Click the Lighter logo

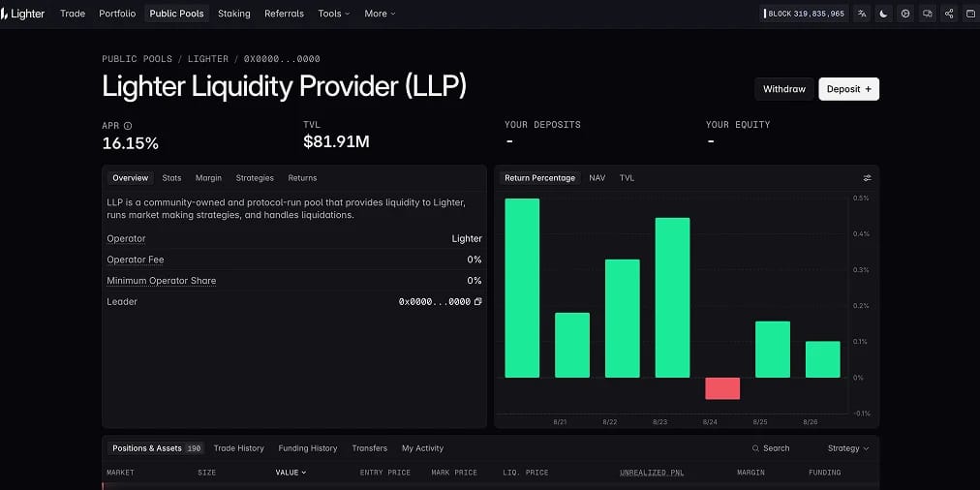click(x=23, y=14)
